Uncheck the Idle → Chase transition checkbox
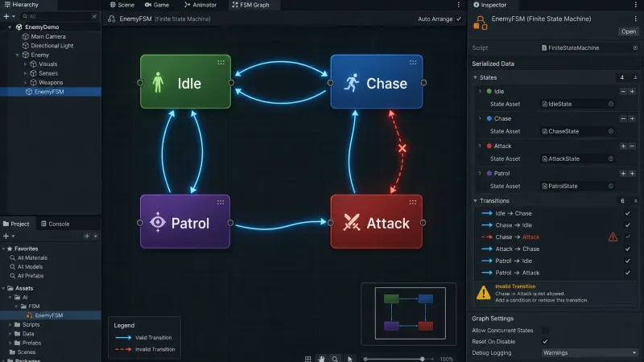Viewport: 644px width, 362px height. 627,213
